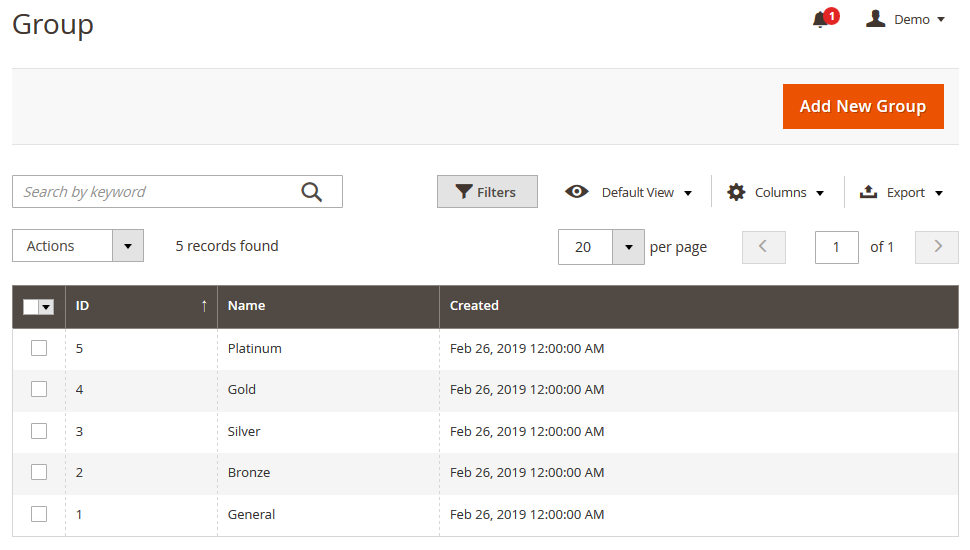Open the per page count dropdown

point(628,247)
